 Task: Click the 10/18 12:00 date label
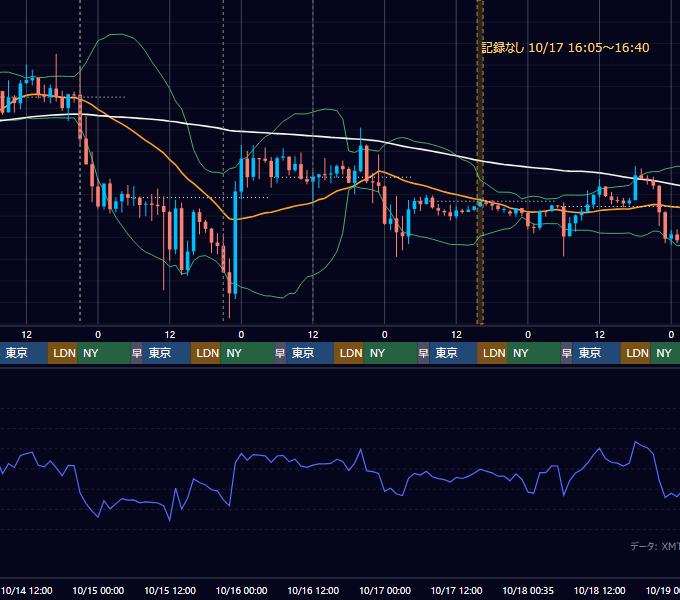600,590
